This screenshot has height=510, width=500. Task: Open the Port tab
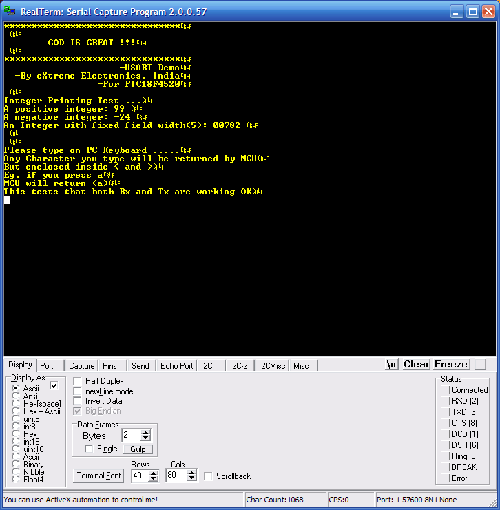pyautogui.click(x=50, y=366)
